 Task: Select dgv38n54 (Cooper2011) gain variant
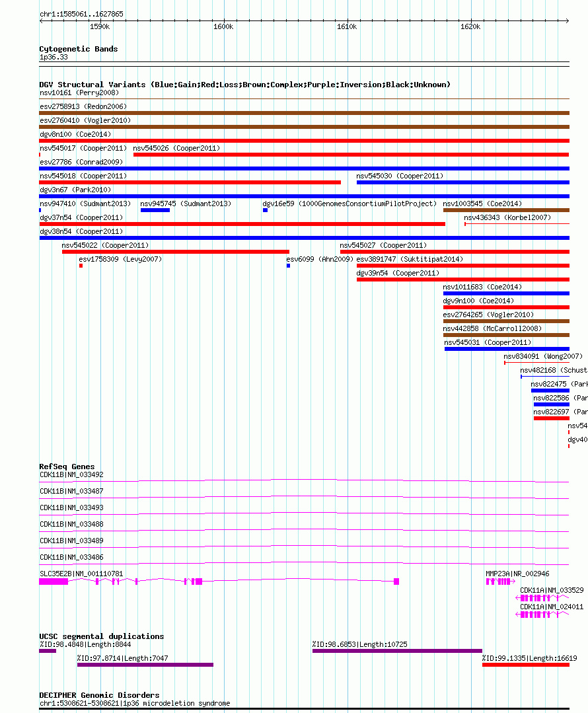(304, 238)
